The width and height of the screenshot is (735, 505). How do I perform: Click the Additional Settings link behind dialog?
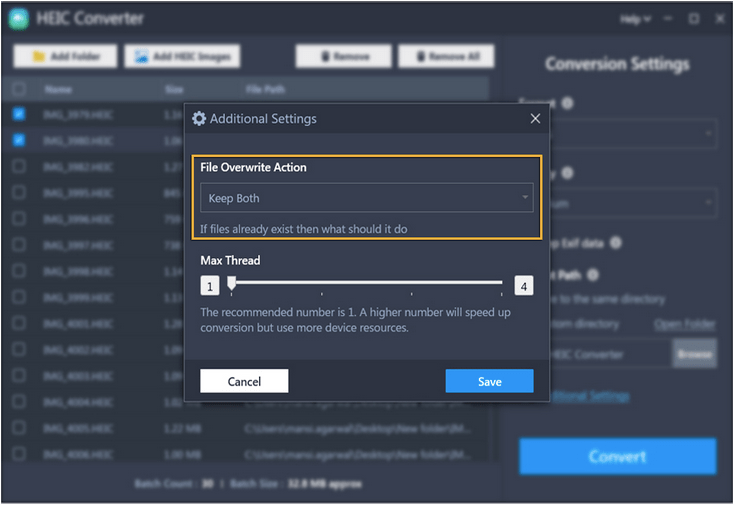coord(590,396)
